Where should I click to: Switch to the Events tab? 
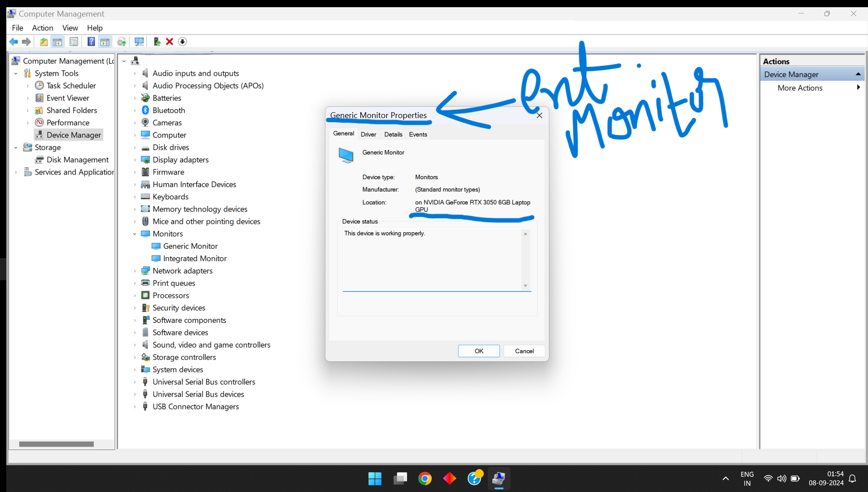click(418, 134)
